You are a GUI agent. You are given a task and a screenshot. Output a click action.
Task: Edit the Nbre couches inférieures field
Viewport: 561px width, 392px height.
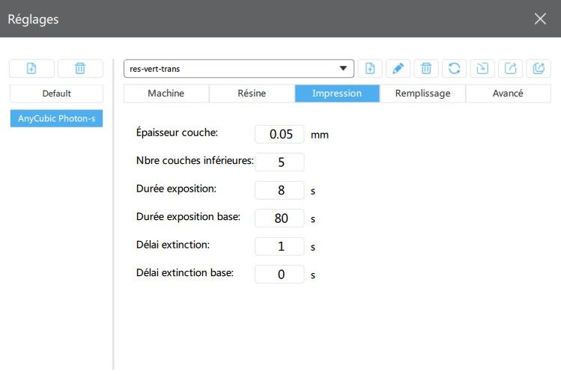pyautogui.click(x=280, y=162)
